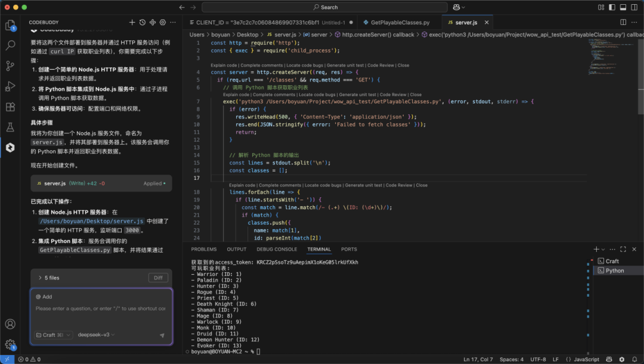Open the Search view in activity bar
The width and height of the screenshot is (644, 364).
pyautogui.click(x=10, y=45)
